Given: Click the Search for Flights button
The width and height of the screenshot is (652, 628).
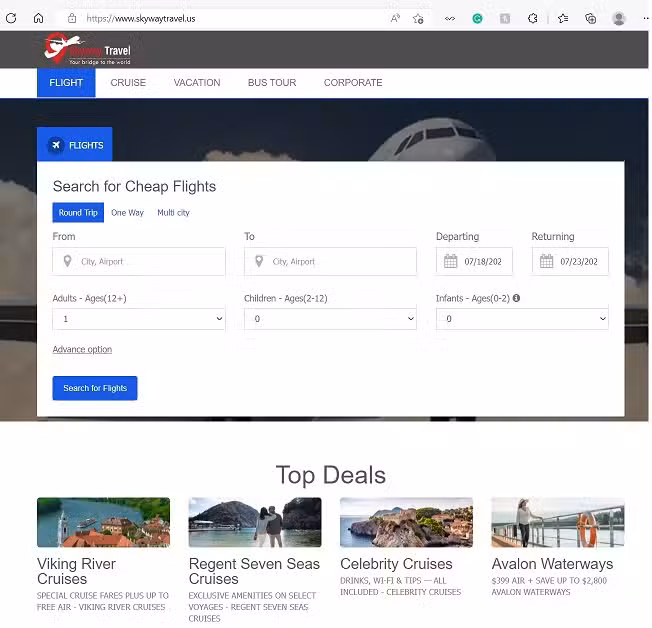Looking at the screenshot, I should [95, 388].
